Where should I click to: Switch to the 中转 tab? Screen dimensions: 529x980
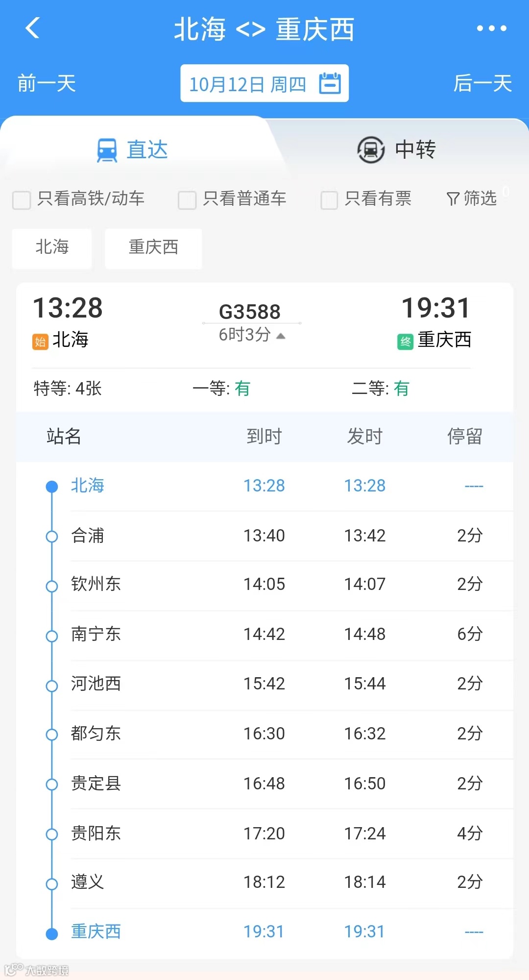click(x=397, y=149)
